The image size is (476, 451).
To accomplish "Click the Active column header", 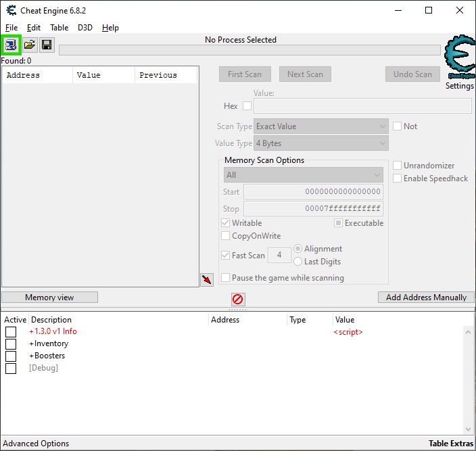I will pyautogui.click(x=15, y=320).
